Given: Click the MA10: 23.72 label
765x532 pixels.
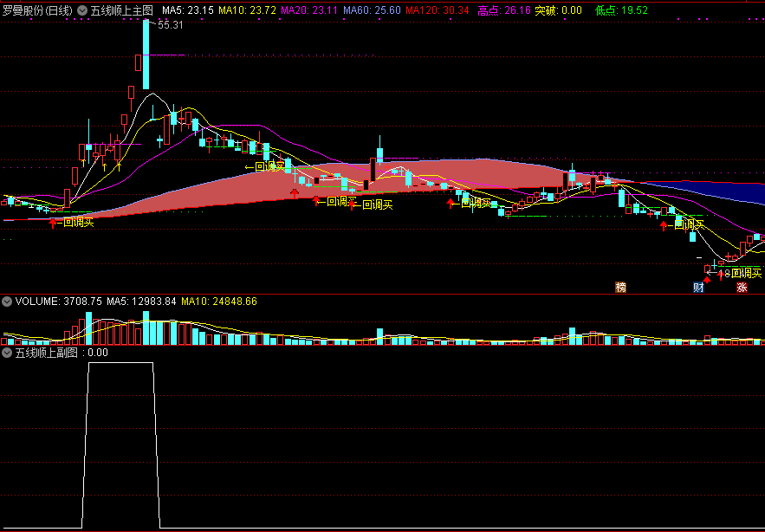Looking at the screenshot, I should point(248,10).
